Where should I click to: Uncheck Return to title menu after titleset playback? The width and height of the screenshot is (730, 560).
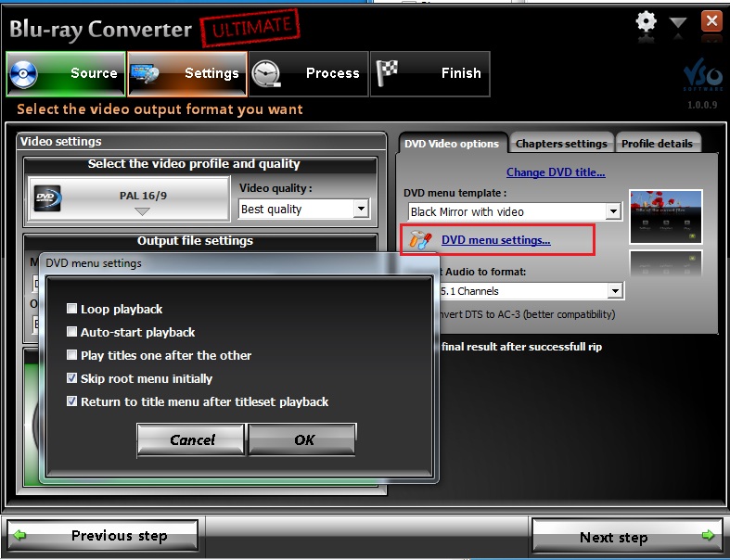(71, 401)
